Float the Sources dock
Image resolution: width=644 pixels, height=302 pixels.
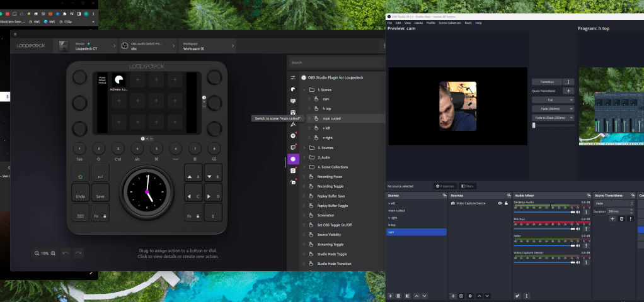click(x=509, y=196)
